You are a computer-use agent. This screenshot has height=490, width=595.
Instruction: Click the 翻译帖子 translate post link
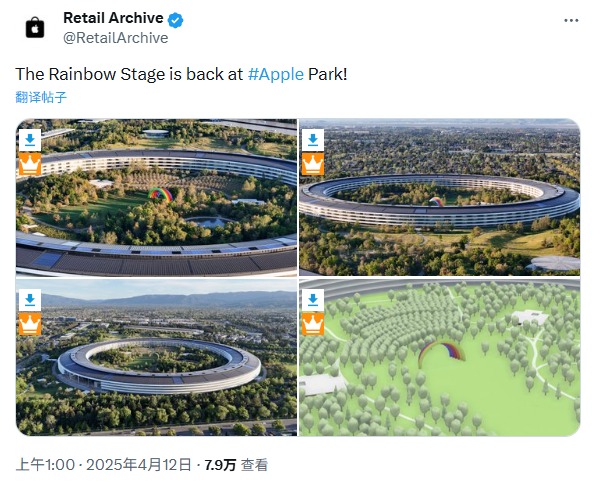pos(41,97)
